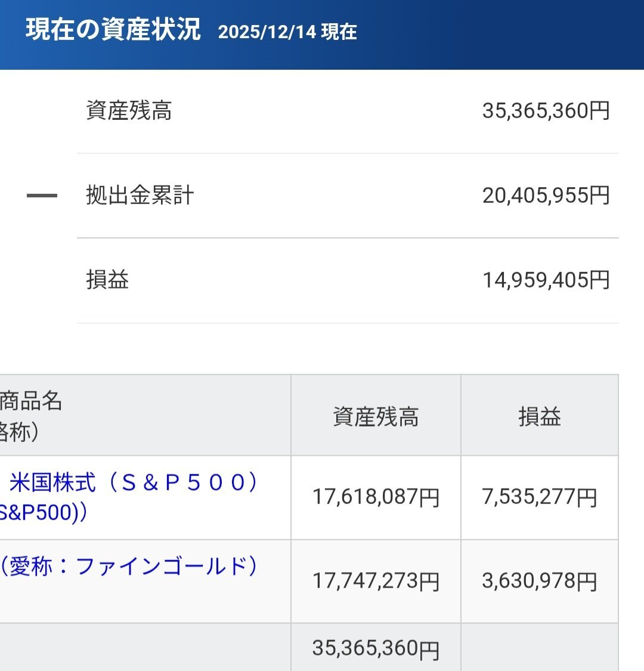The width and height of the screenshot is (644, 671).
Task: Click the 資産残高 table column header
Action: 376,417
